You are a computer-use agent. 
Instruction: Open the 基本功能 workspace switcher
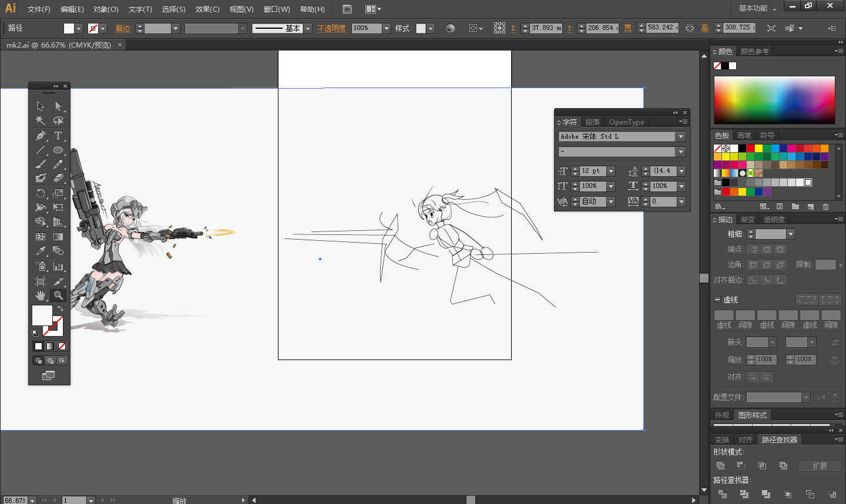[757, 8]
